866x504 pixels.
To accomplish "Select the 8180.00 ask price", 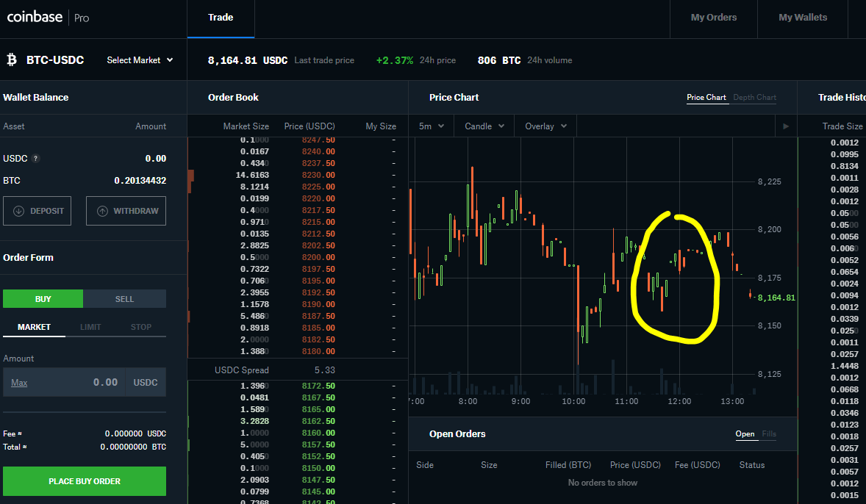I will coord(318,351).
